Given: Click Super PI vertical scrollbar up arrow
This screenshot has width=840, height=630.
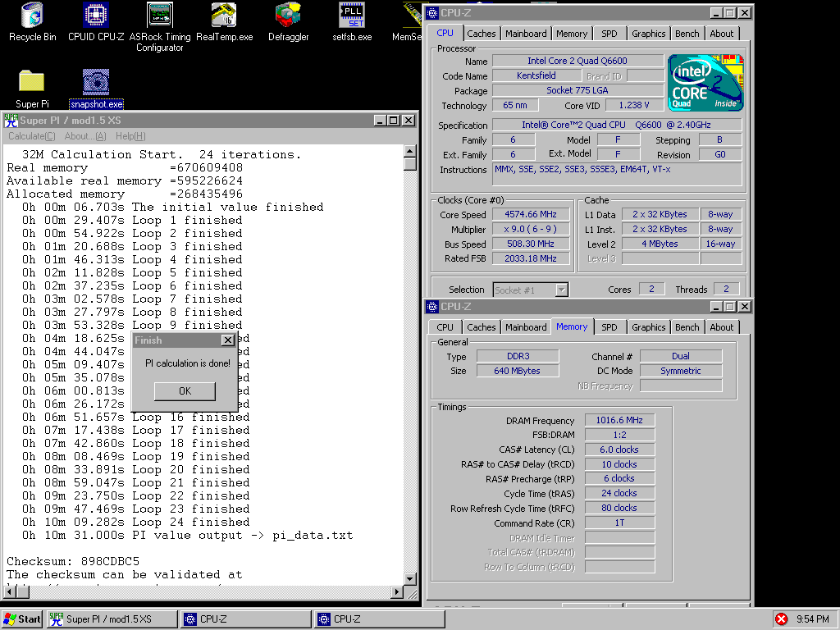Looking at the screenshot, I should point(410,151).
